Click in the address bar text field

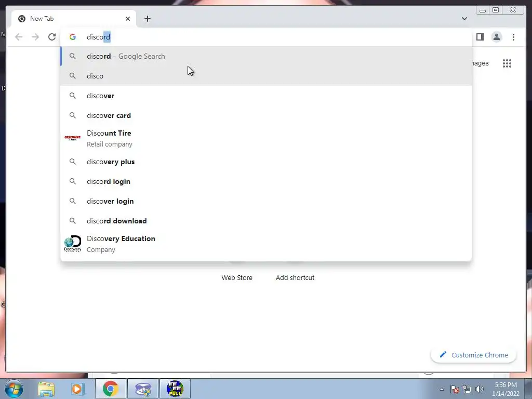coord(266,37)
